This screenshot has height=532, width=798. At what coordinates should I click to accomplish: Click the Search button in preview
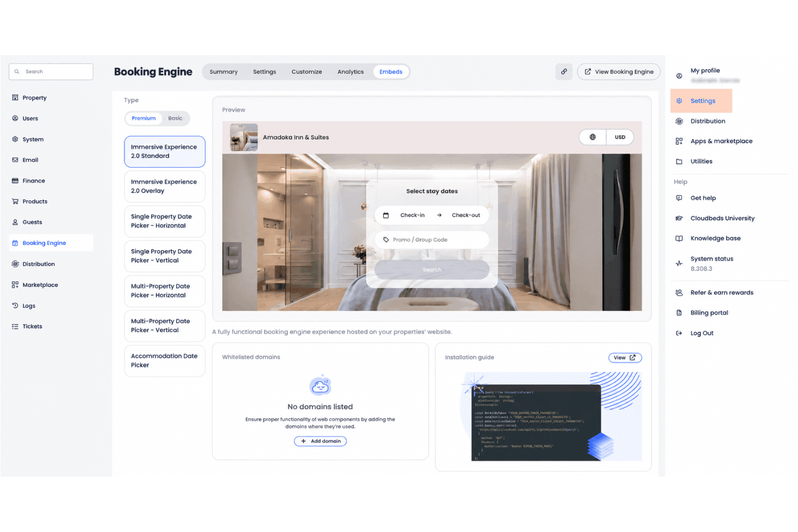point(432,270)
